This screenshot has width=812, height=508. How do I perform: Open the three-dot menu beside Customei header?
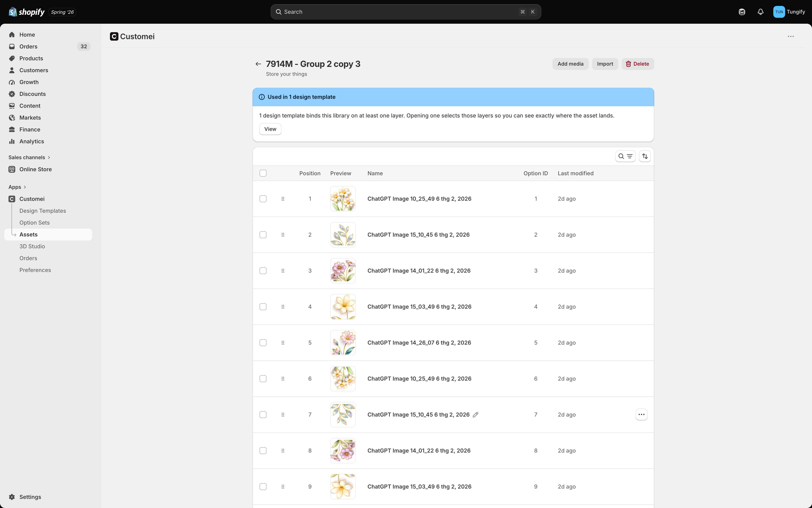[x=791, y=36]
